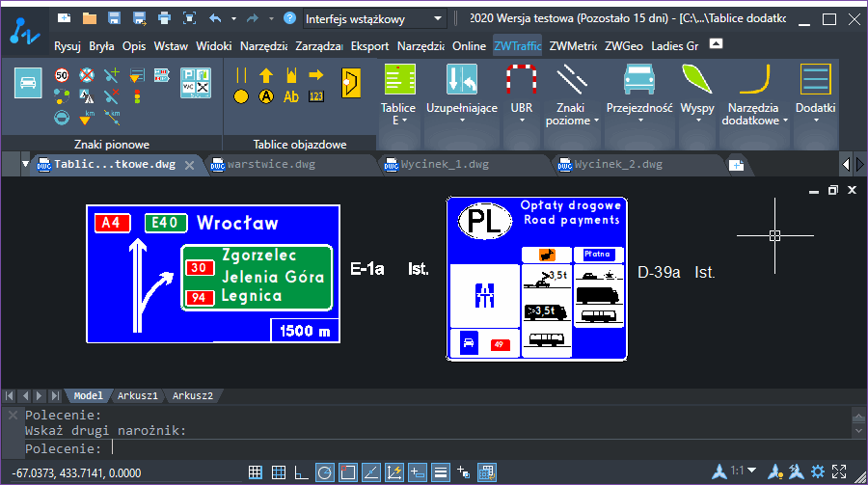868x485 pixels.
Task: Click the UBR barrier icon
Action: [x=521, y=80]
